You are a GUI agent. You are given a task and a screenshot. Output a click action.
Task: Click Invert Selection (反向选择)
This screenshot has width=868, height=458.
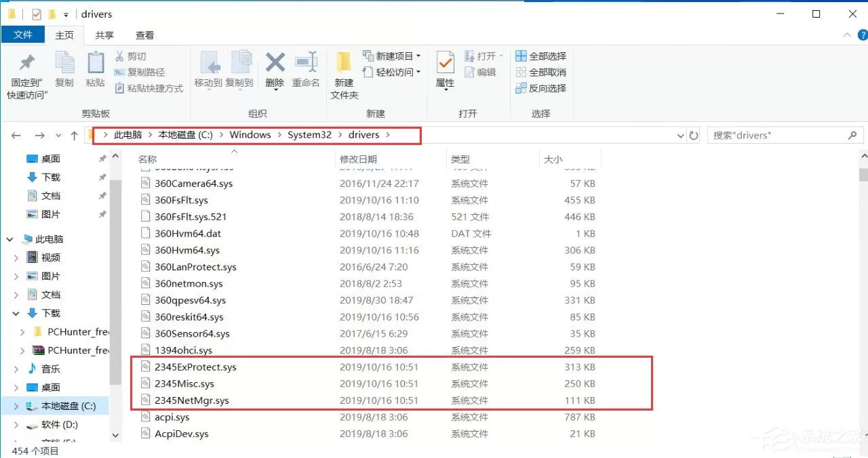click(540, 88)
